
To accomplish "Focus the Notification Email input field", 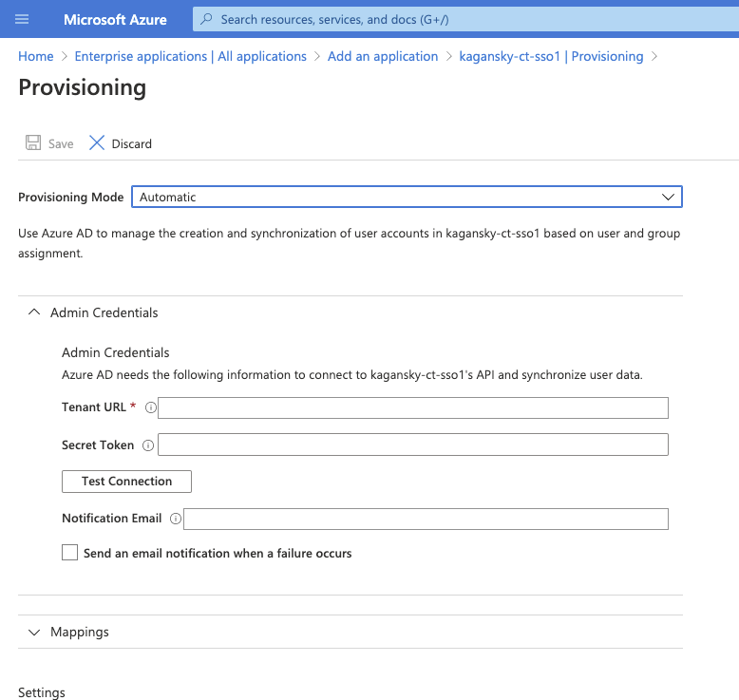I will click(x=426, y=519).
